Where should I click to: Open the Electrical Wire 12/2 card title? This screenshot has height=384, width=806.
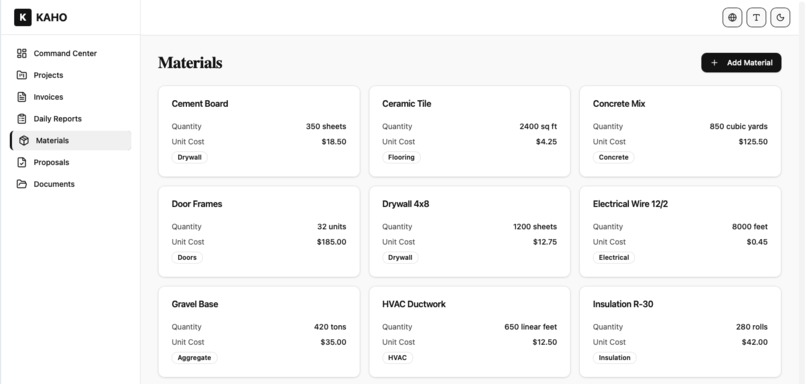[x=630, y=204]
